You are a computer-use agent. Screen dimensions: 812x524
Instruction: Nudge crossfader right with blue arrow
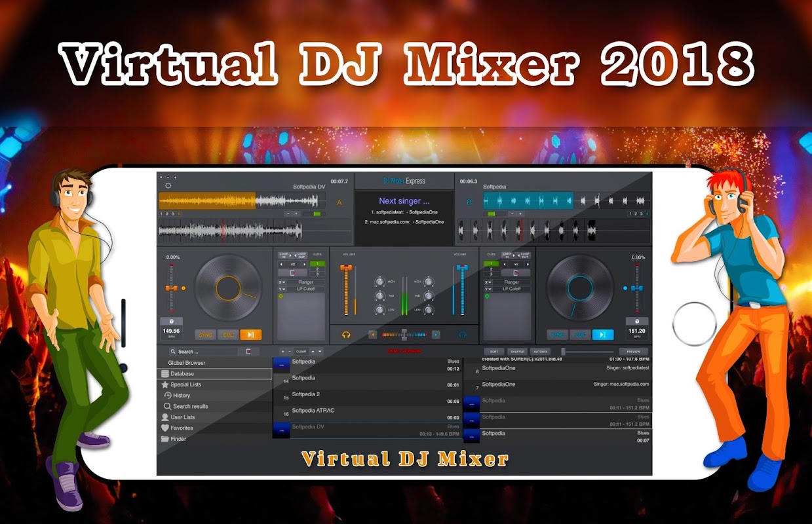click(436, 335)
